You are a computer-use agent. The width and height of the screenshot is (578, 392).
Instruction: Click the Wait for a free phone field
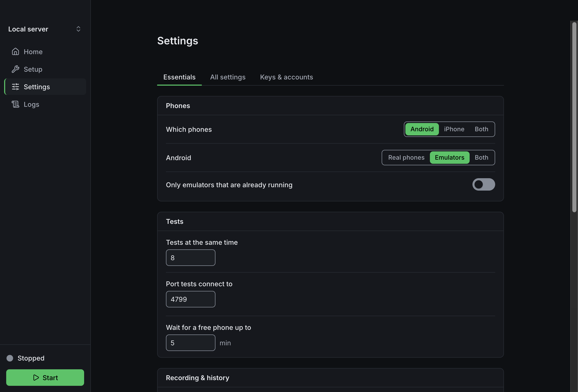coord(190,343)
